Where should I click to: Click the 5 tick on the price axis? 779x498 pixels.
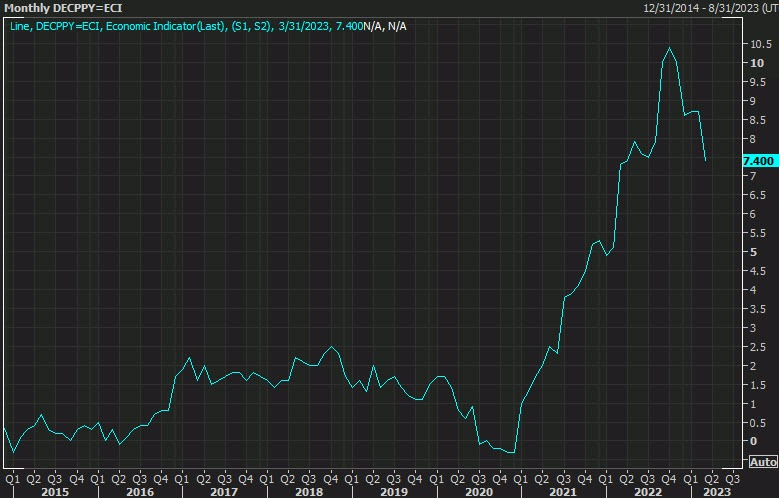pyautogui.click(x=753, y=252)
